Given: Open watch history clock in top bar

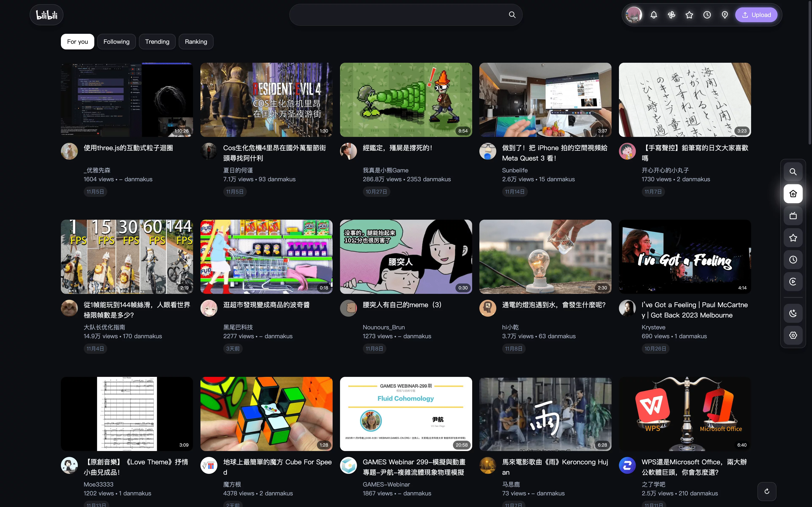Looking at the screenshot, I should click(x=707, y=15).
